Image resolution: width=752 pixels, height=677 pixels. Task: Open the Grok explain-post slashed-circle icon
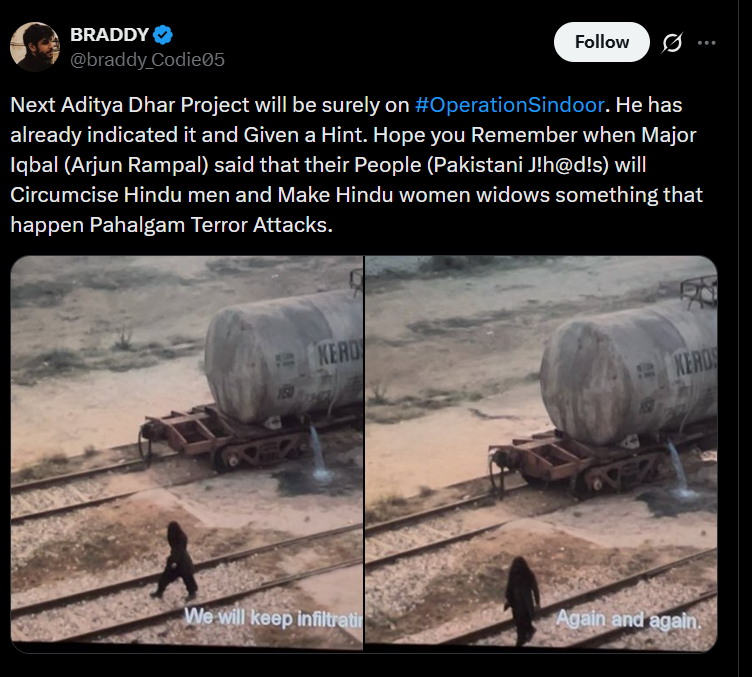click(672, 43)
